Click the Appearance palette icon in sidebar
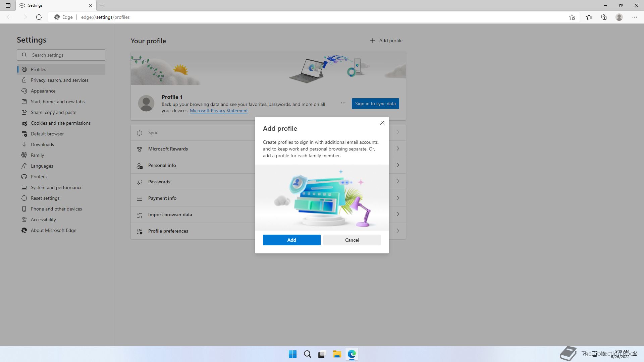Image resolution: width=644 pixels, height=362 pixels. (24, 91)
